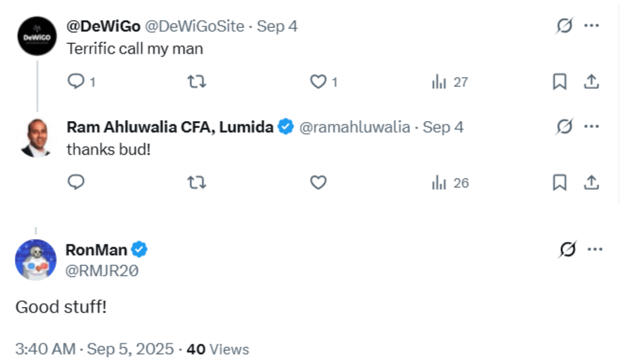Like Ram Ahluwalia's 'thanks bud!' tweet

click(x=318, y=183)
